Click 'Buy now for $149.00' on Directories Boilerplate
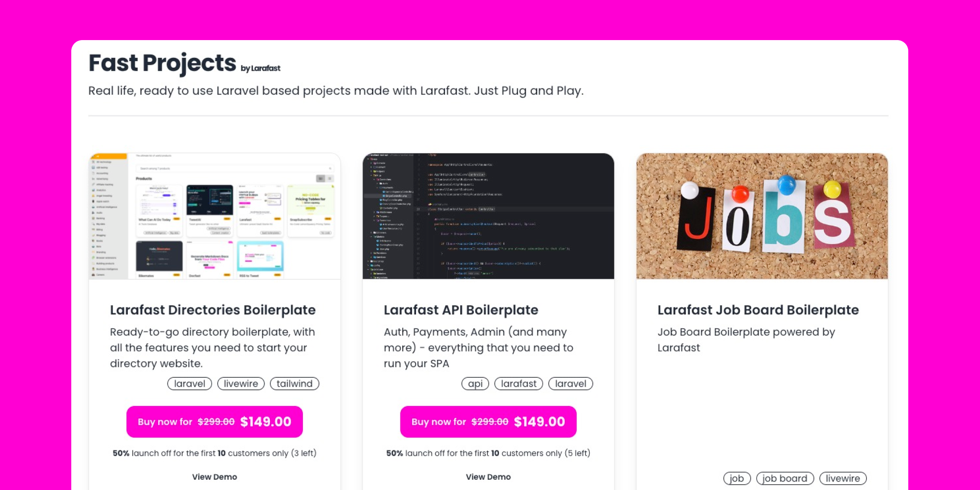 coord(214,421)
